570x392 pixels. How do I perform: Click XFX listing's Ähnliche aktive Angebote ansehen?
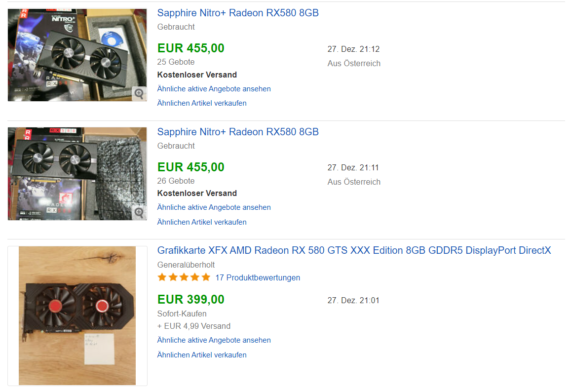tap(214, 340)
